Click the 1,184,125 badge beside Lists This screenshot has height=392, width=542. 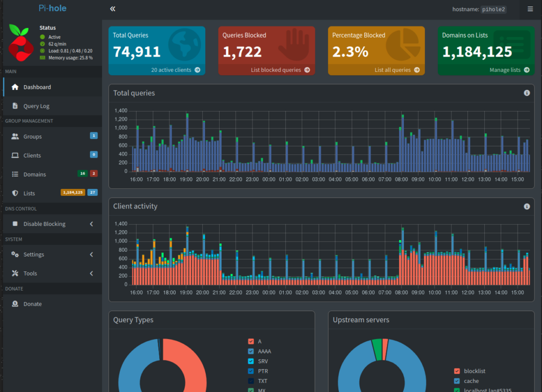click(73, 193)
